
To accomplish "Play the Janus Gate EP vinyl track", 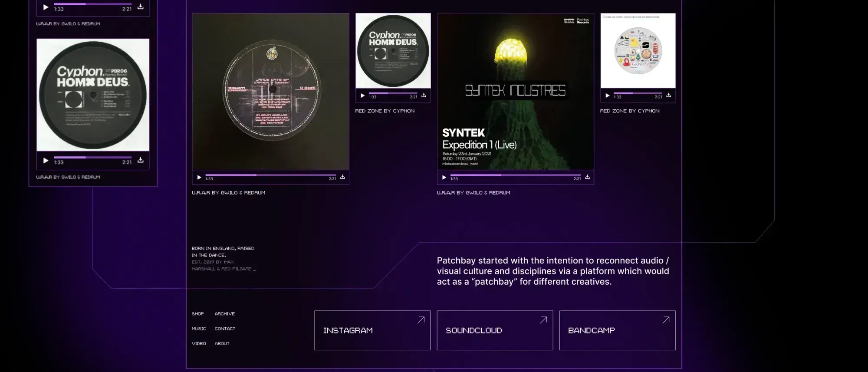I will [x=199, y=178].
